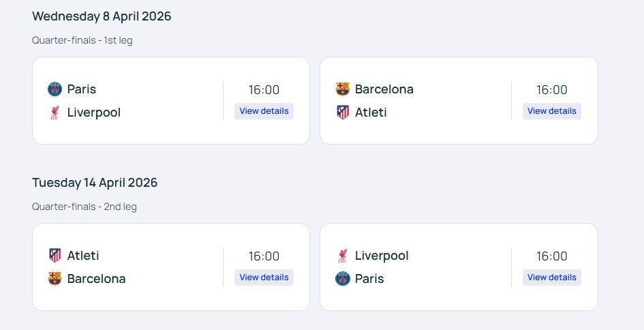Select Liverpool team name in the 14 April match
The width and height of the screenshot is (644, 330).
pos(382,256)
